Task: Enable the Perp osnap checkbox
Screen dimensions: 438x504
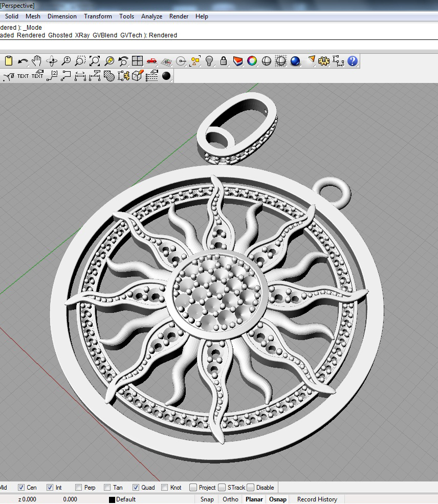Action: click(78, 487)
